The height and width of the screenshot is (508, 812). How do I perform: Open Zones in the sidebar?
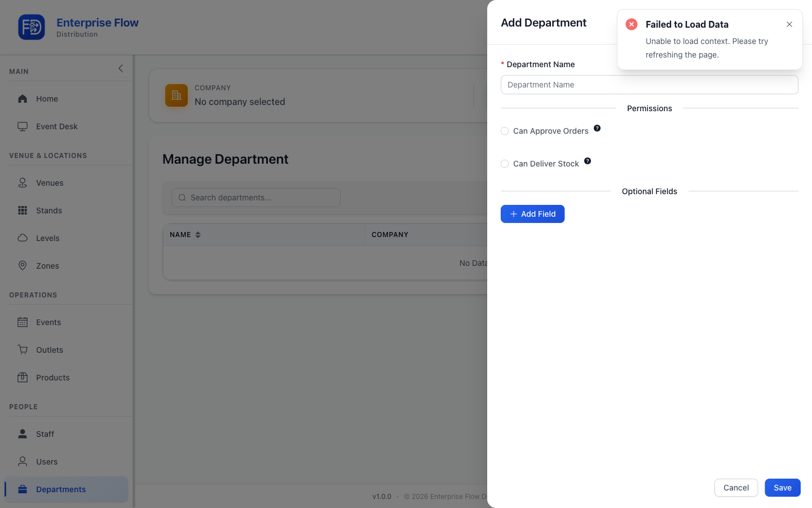point(67,266)
